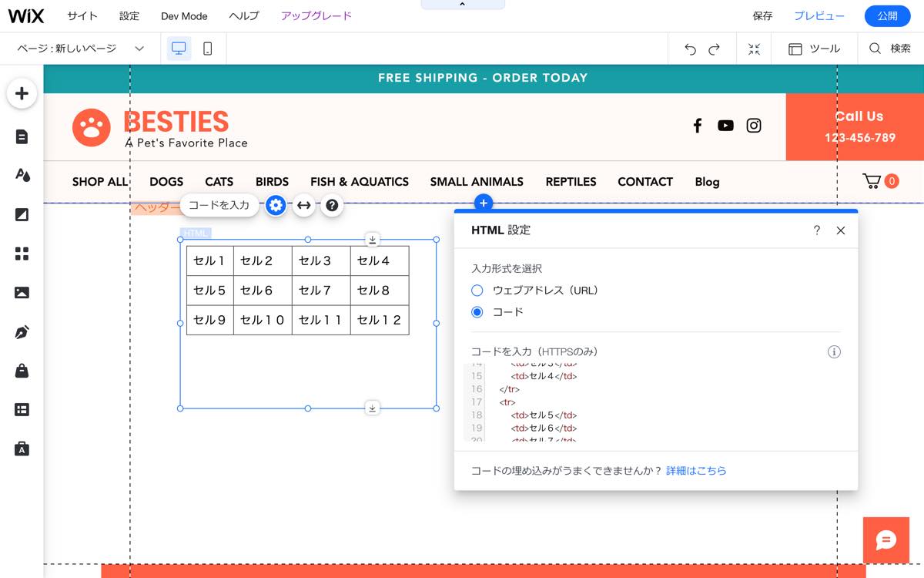The height and width of the screenshot is (578, 924).
Task: Click the stretch arrow above the HTML embed
Action: pos(372,240)
